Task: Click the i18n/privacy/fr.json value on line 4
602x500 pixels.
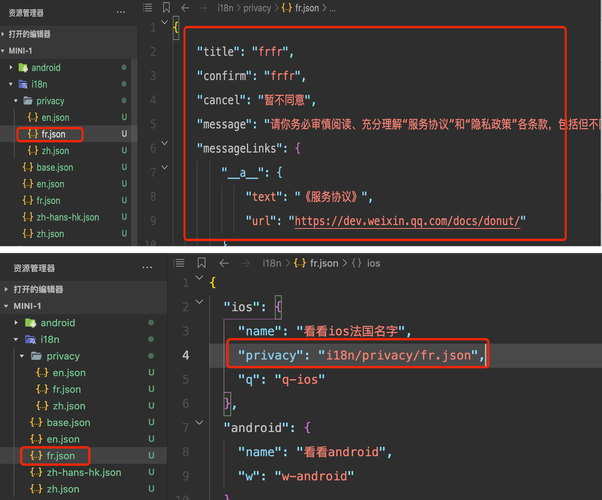Action: point(398,355)
